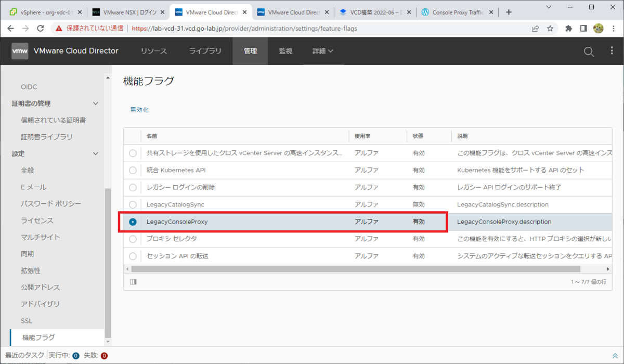
Task: Click the Chrome profile avatar
Action: [598, 29]
